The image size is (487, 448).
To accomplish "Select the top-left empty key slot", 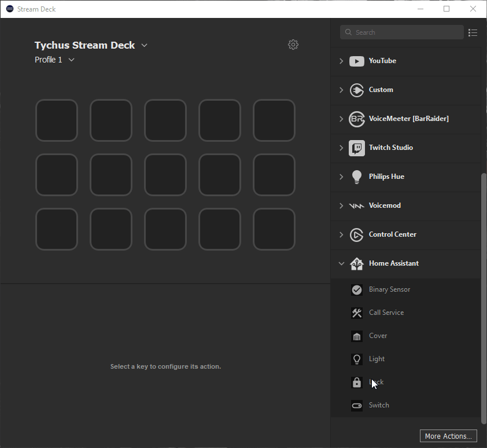I will click(x=57, y=120).
